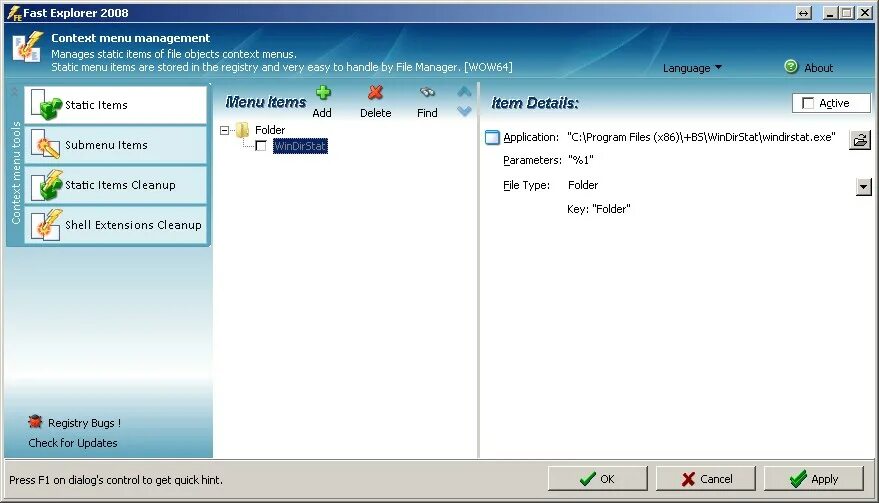This screenshot has height=503, width=879.
Task: Click Check for Updates
Action: [73, 443]
